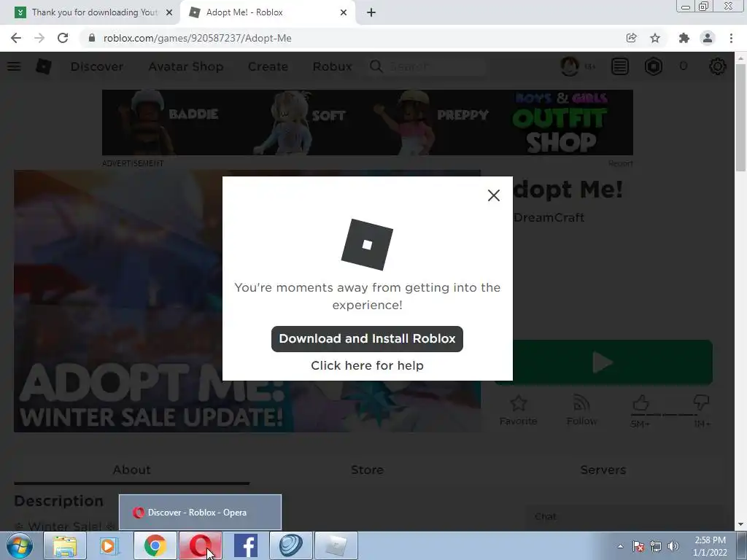The height and width of the screenshot is (560, 747).
Task: Open Create in Roblox navbar
Action: coord(268,66)
